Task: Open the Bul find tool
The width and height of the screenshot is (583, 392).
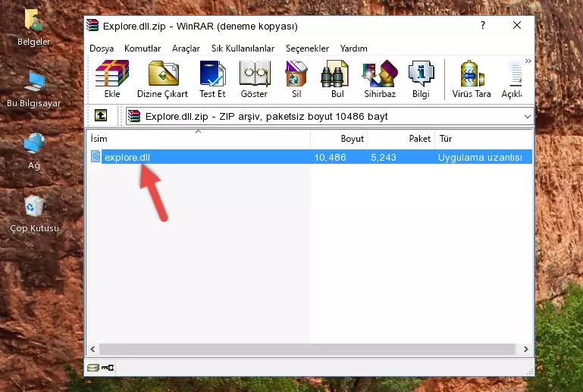Action: pyautogui.click(x=337, y=79)
